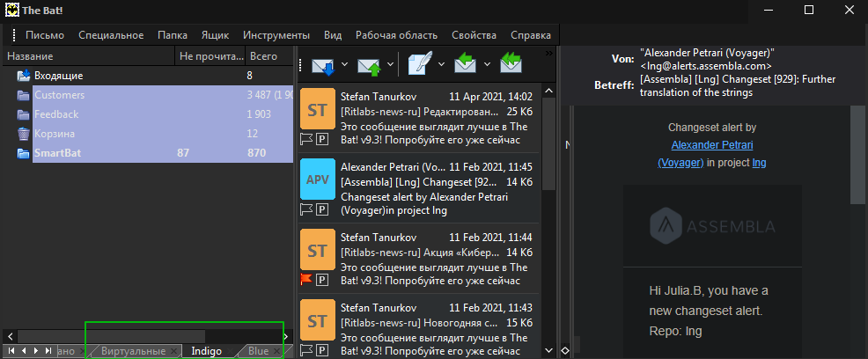This screenshot has width=868, height=359.
Task: Open dropdown next to Reply icon
Action: (487, 64)
